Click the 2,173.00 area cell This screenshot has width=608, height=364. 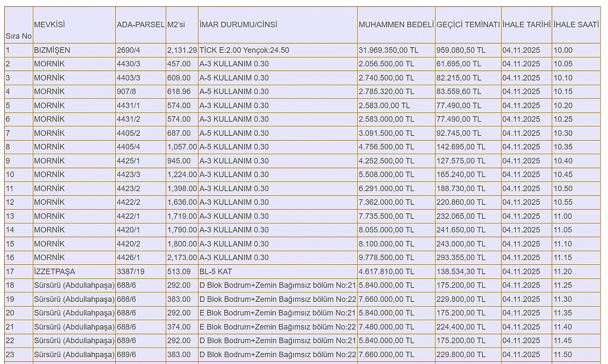pos(182,257)
